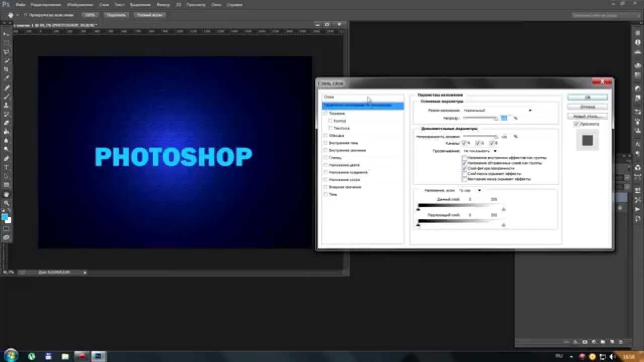Screen dimensions: 644x362
Task: Enable the Текстура sub-effect checkbox
Action: coord(331,128)
